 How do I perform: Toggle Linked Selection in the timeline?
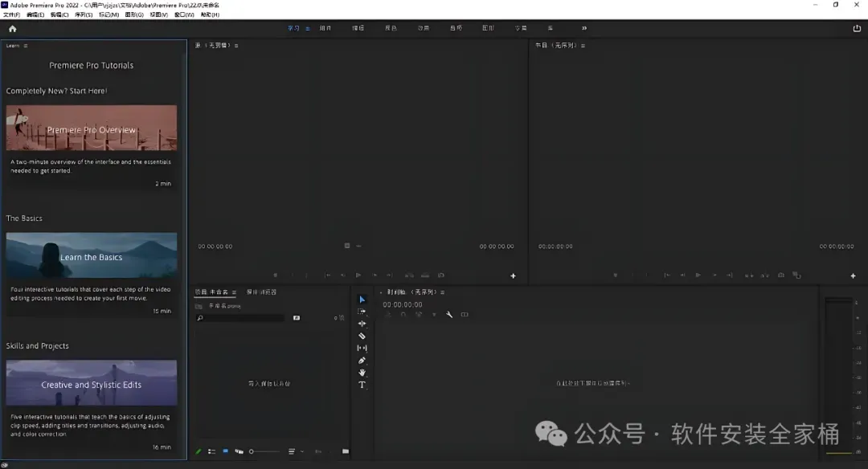coord(419,315)
